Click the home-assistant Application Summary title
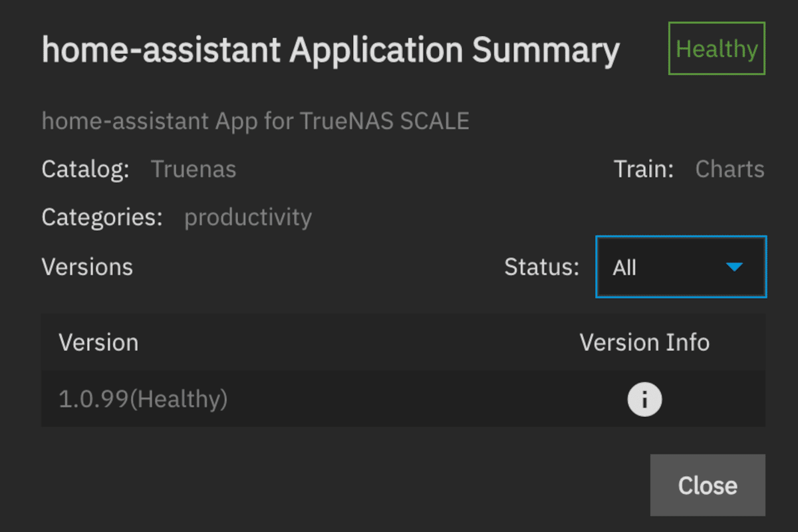Screen dimensions: 798x532 click(x=331, y=51)
